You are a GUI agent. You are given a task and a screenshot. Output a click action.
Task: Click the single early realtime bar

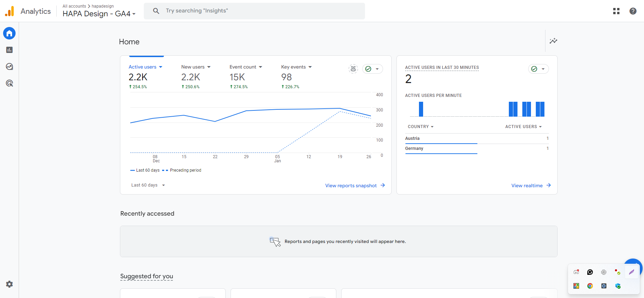[421, 109]
